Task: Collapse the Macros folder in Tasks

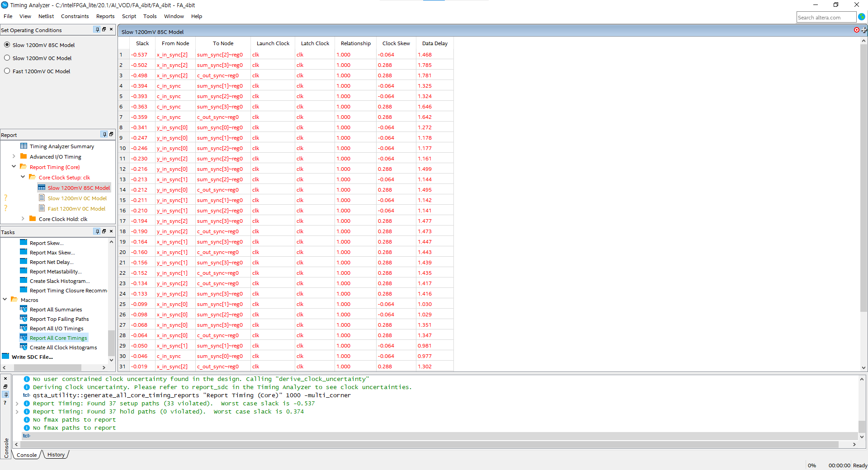Action: tap(5, 300)
